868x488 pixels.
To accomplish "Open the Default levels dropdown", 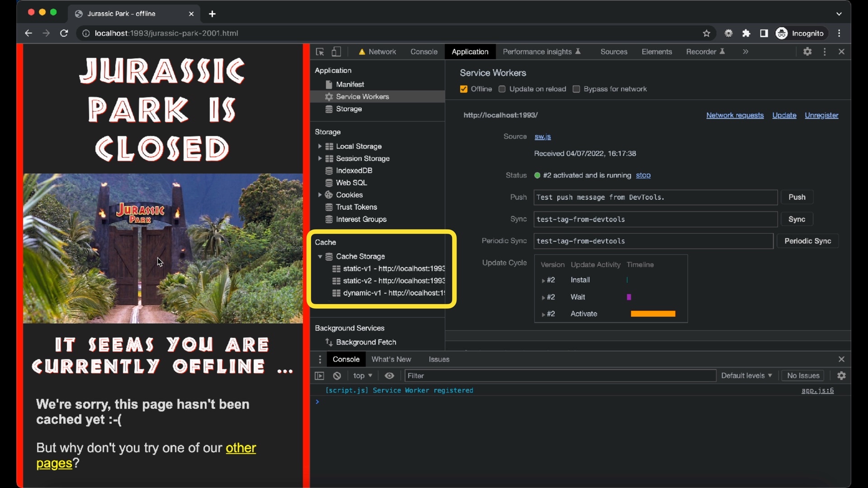I will (x=746, y=375).
